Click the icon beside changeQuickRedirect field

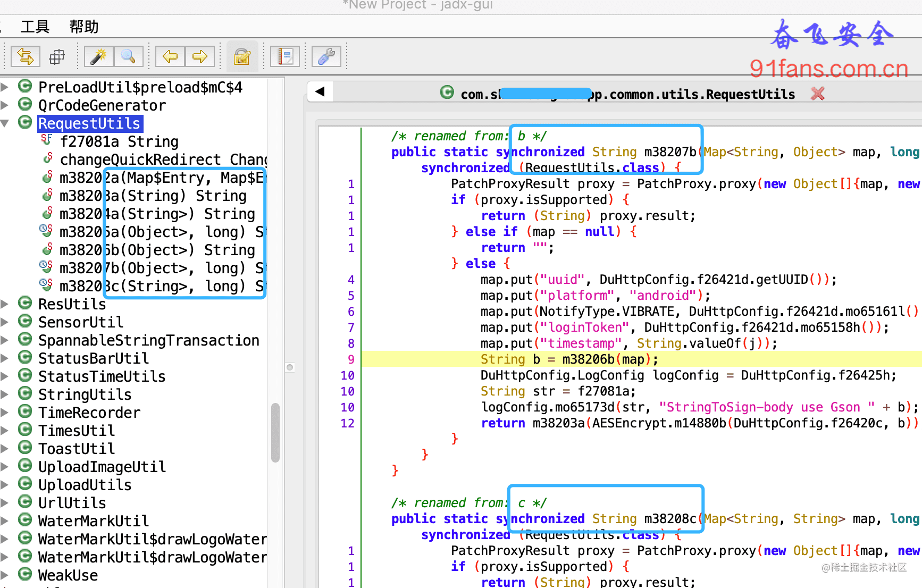[47, 158]
